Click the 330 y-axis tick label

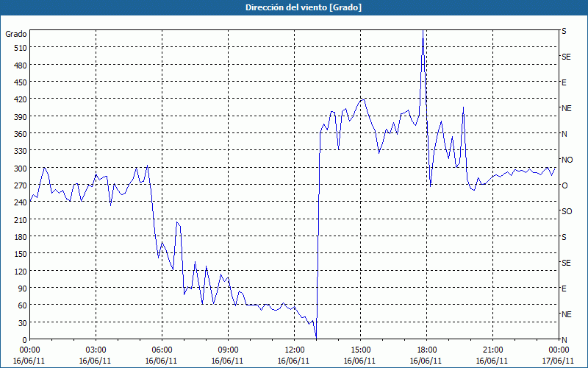pos(21,151)
